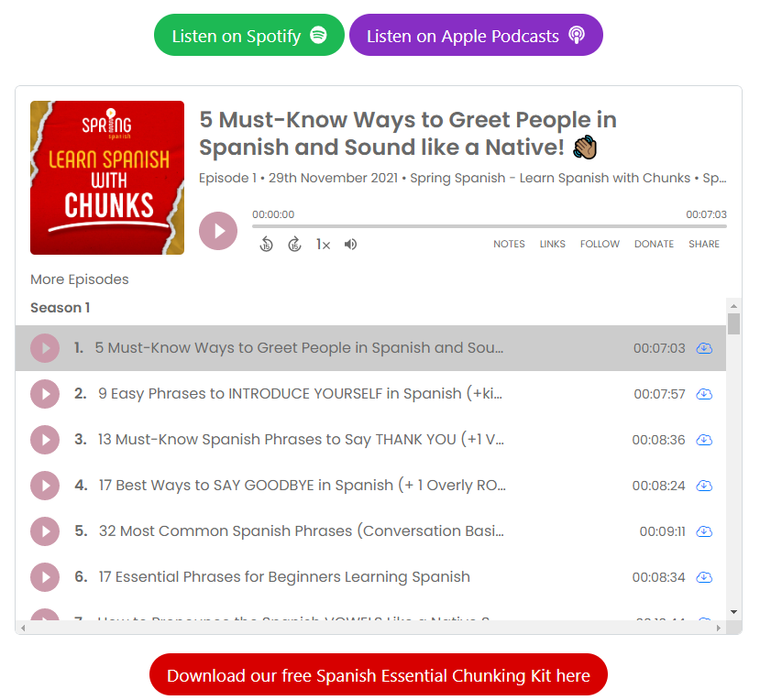Select episode title '5 Must-Know Ways to Greet People'

tap(299, 347)
